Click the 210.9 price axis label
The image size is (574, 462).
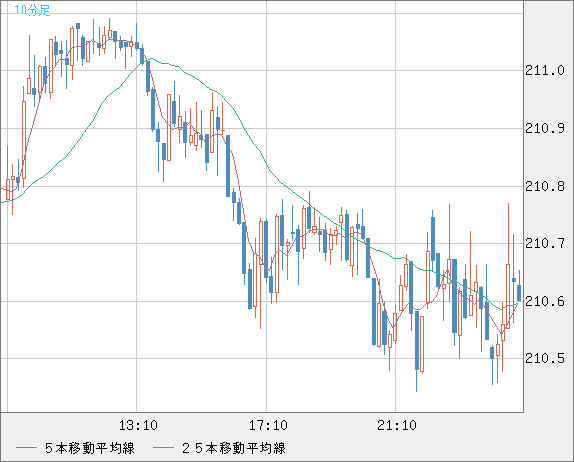[545, 128]
